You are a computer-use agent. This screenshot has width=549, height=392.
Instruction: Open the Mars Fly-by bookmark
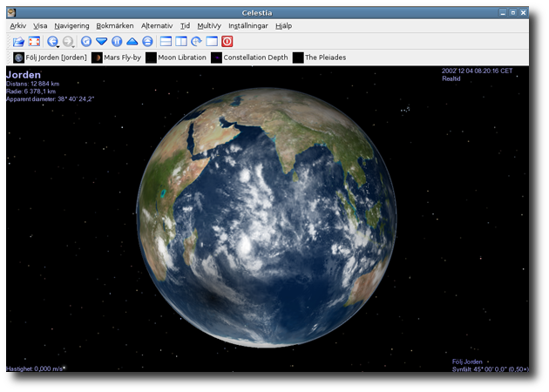pos(116,57)
